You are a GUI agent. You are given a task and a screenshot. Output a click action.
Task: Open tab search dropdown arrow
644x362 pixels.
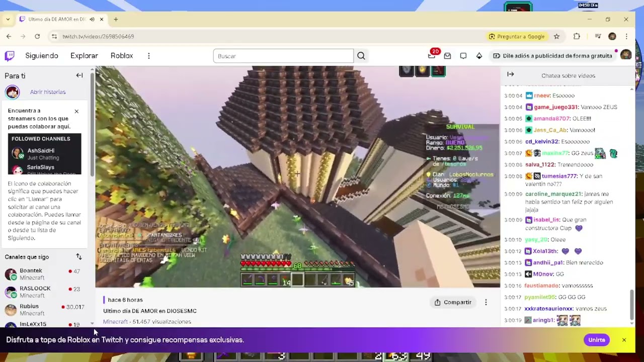[8, 19]
